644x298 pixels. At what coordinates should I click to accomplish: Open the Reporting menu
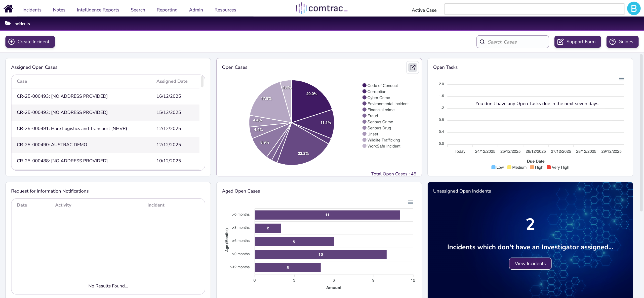pyautogui.click(x=167, y=10)
